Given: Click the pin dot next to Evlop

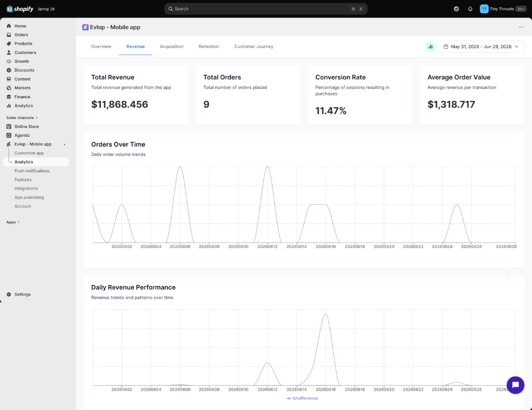Looking at the screenshot, I should click(x=65, y=144).
